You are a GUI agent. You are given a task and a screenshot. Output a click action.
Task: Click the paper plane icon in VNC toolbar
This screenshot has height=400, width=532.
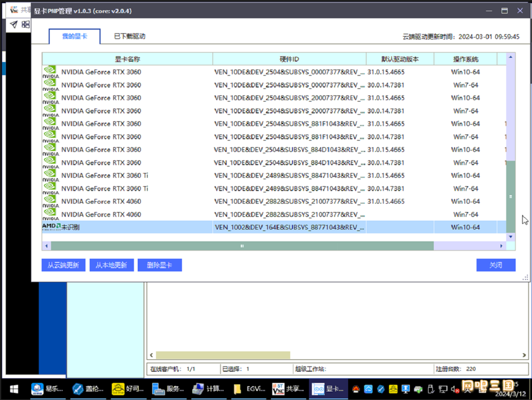14,24
